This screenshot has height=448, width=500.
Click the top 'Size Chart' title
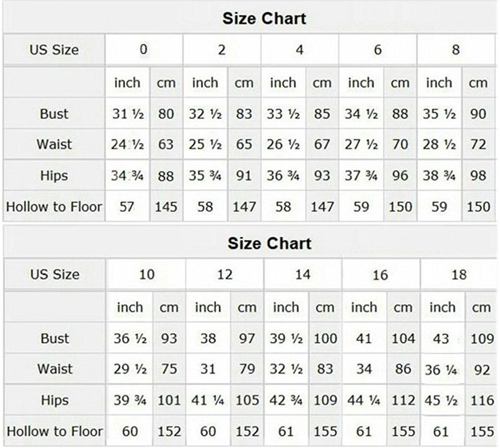264,19
